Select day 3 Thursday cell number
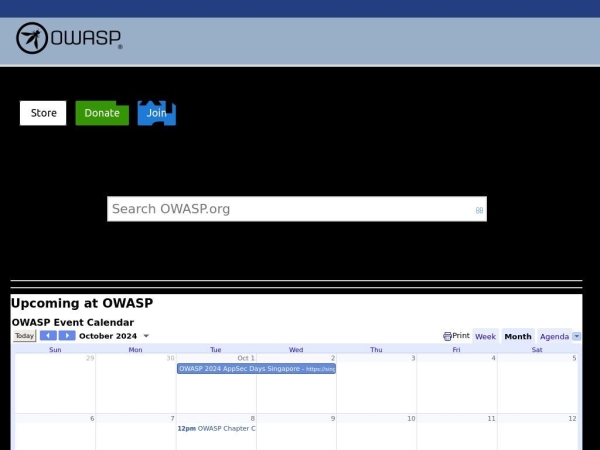The image size is (600, 450). pyautogui.click(x=413, y=358)
